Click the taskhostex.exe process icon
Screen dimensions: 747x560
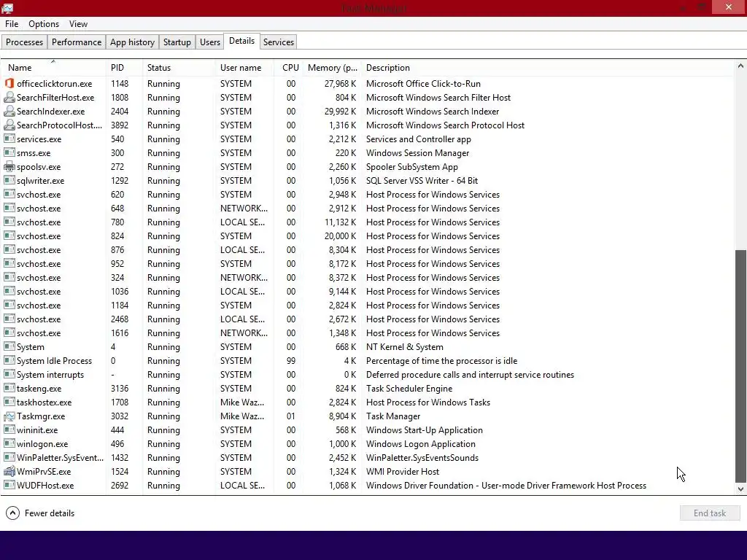(x=9, y=402)
